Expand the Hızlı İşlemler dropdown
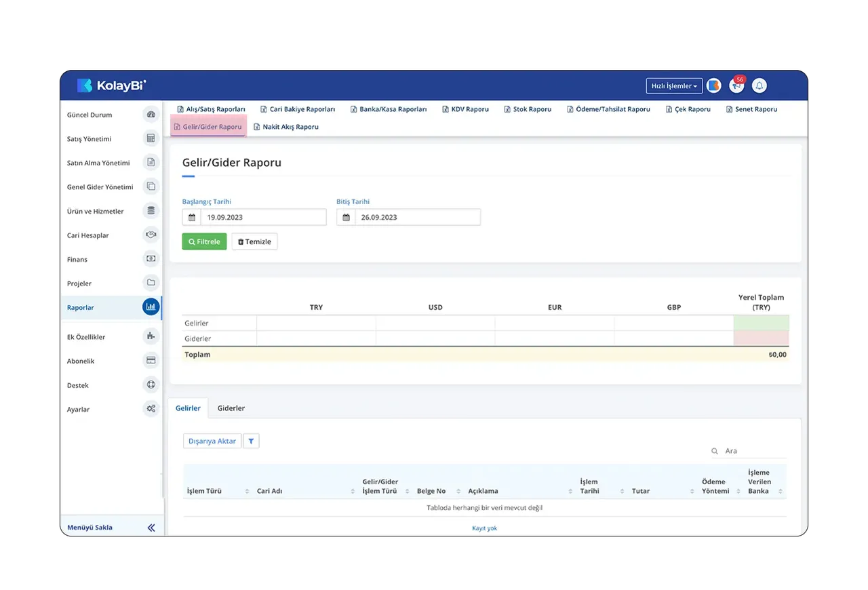 [674, 86]
